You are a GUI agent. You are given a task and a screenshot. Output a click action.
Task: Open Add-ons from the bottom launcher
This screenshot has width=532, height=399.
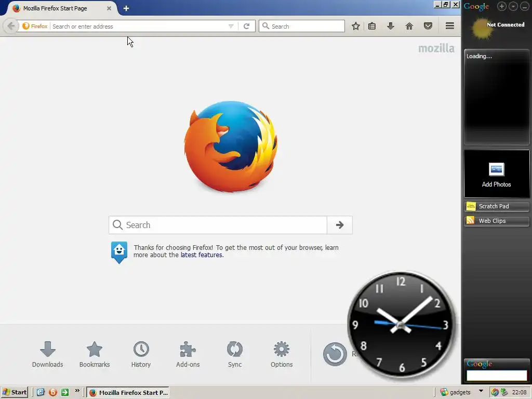tap(188, 354)
